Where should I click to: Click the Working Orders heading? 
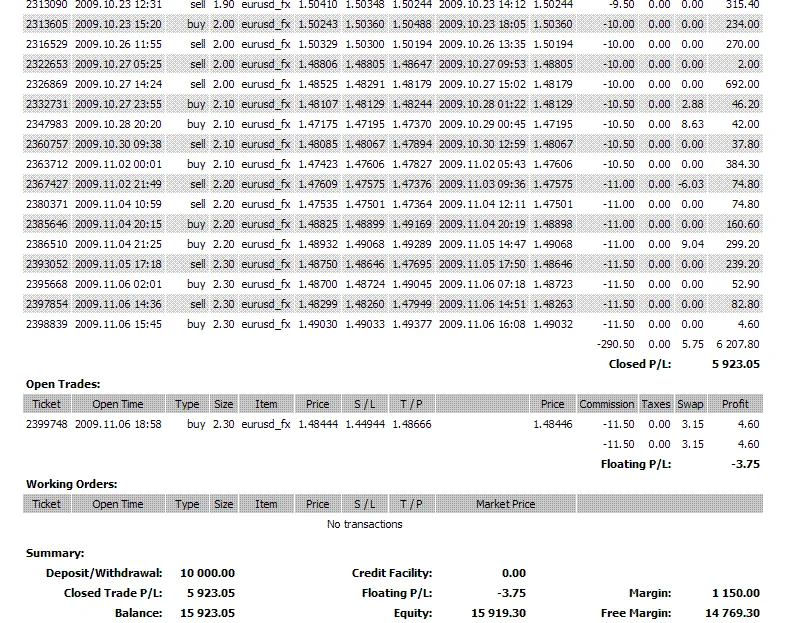click(72, 484)
